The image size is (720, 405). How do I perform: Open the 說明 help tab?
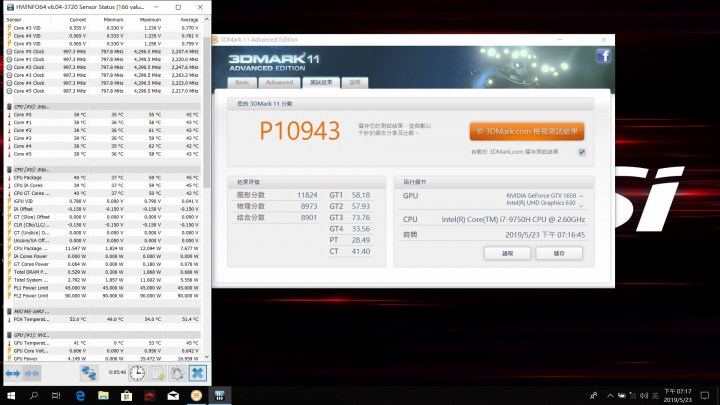point(355,83)
